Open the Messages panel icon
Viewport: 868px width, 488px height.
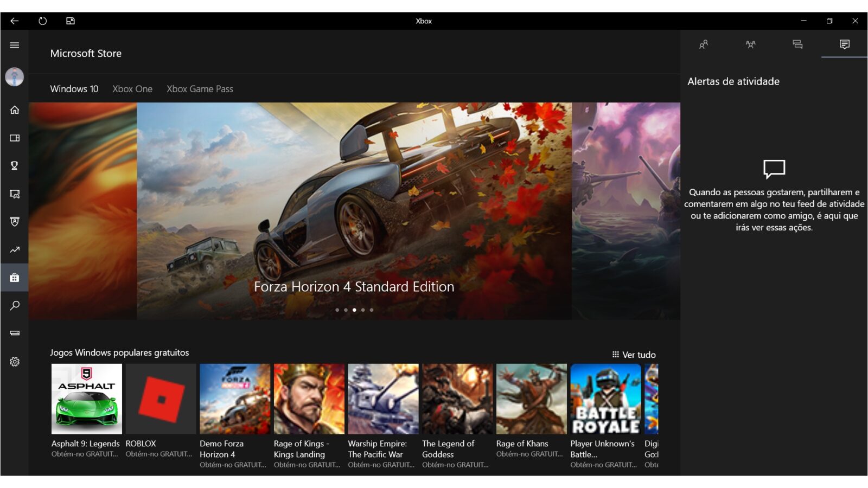[797, 44]
